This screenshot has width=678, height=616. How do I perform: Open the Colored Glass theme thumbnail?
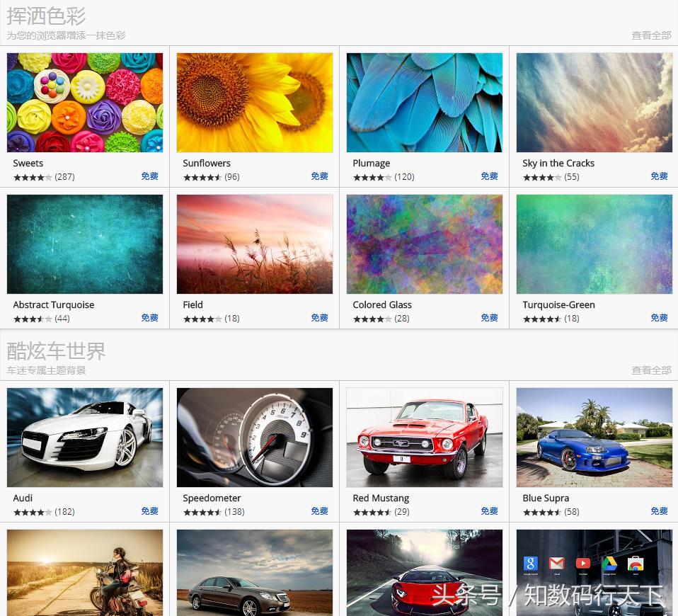click(x=424, y=244)
